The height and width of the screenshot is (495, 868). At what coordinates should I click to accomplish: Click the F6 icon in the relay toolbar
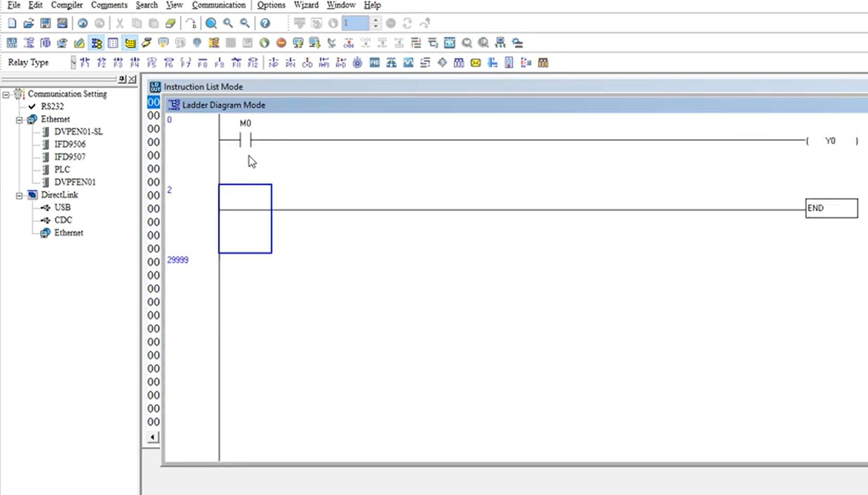169,62
